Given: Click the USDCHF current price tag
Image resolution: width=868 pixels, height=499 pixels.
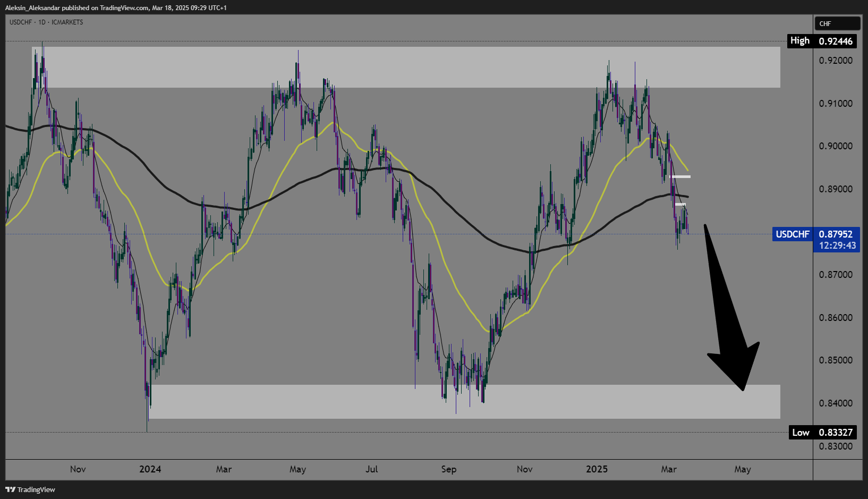Looking at the screenshot, I should tap(816, 234).
